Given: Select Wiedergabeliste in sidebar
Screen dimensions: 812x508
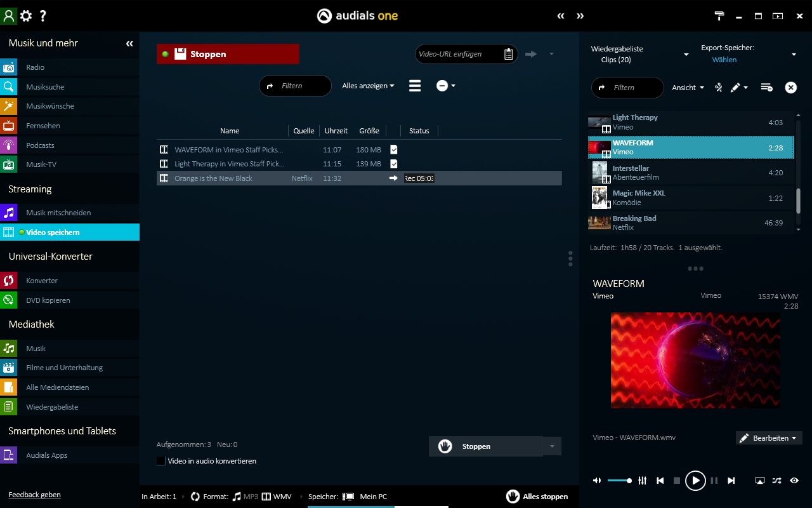Looking at the screenshot, I should click(x=70, y=407).
